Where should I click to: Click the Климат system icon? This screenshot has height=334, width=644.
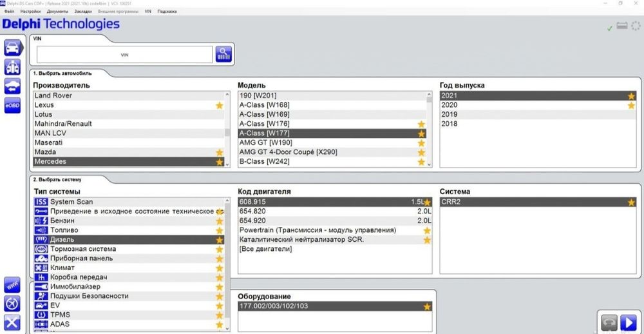(41, 268)
